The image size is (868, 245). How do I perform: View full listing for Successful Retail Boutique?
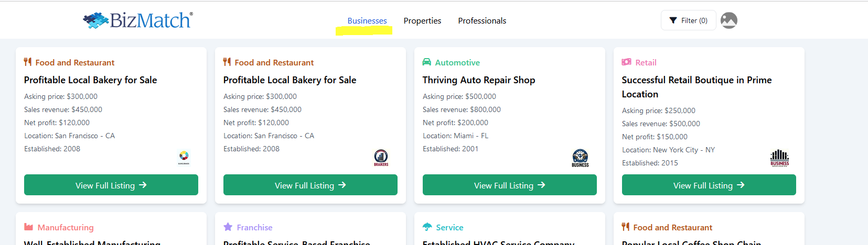tap(709, 185)
